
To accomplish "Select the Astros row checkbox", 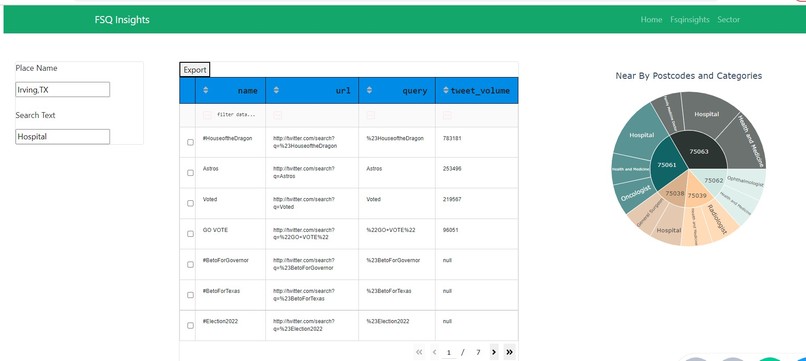I will click(x=190, y=173).
